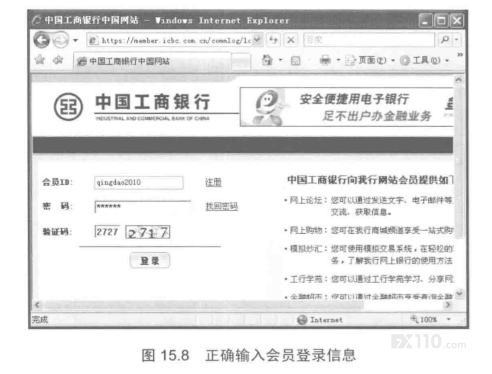
Task: Click the browser Back arrow button
Action: pyautogui.click(x=42, y=40)
